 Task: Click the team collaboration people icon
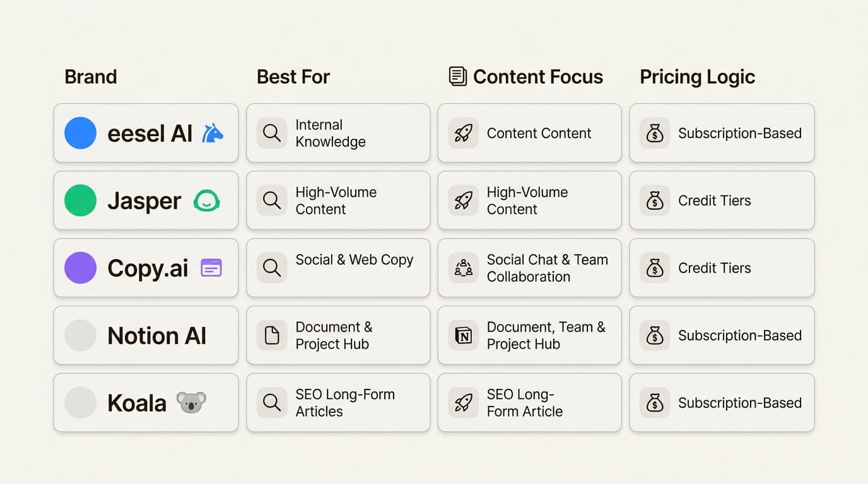click(464, 268)
